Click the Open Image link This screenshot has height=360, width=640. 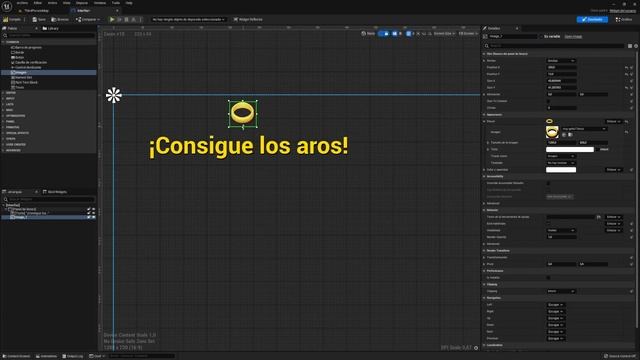(573, 37)
